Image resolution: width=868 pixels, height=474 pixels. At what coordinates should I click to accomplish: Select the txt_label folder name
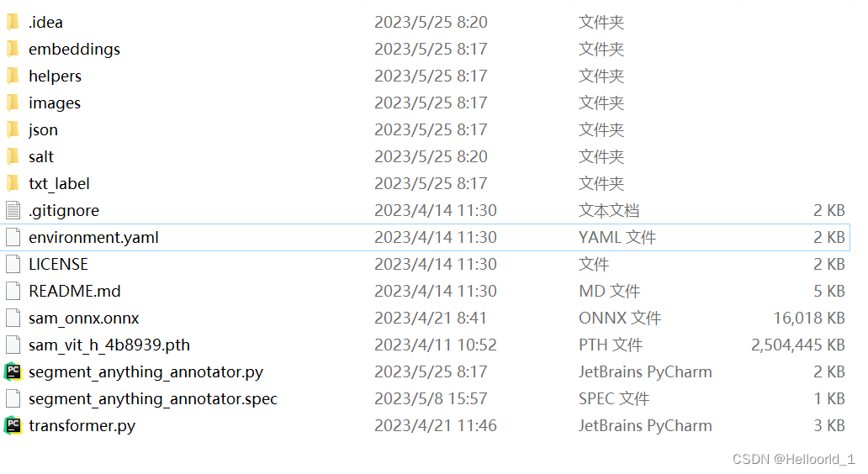[59, 183]
